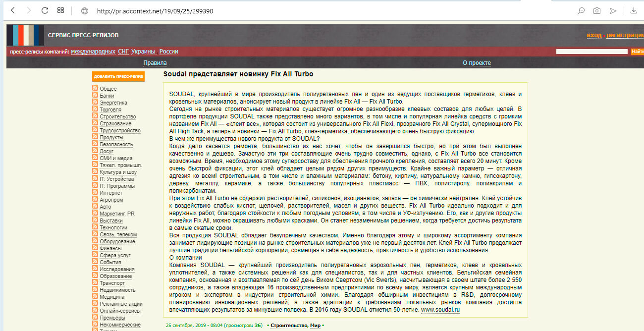Click RSS icon next to Медицина
The height and width of the screenshot is (331, 644).
click(x=95, y=297)
